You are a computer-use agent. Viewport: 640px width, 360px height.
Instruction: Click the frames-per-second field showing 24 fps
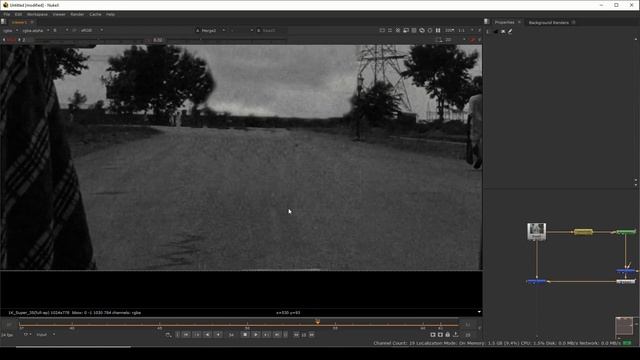point(8,335)
